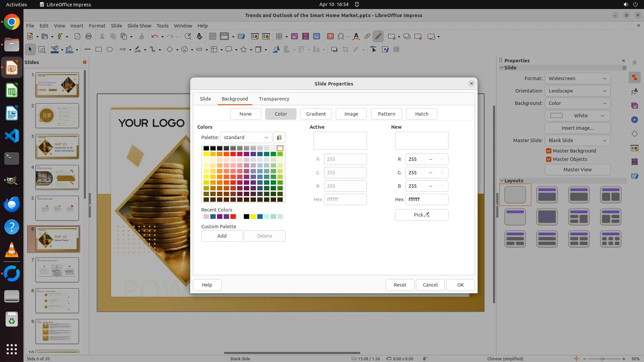Open the Sidebar Settings hamburger icon
This screenshot has height=362, width=644.
(634, 62)
